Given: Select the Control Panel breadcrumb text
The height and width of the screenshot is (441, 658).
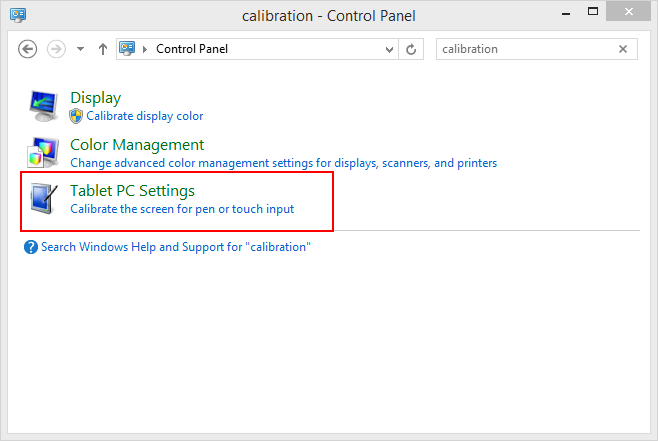Looking at the screenshot, I should 192,49.
